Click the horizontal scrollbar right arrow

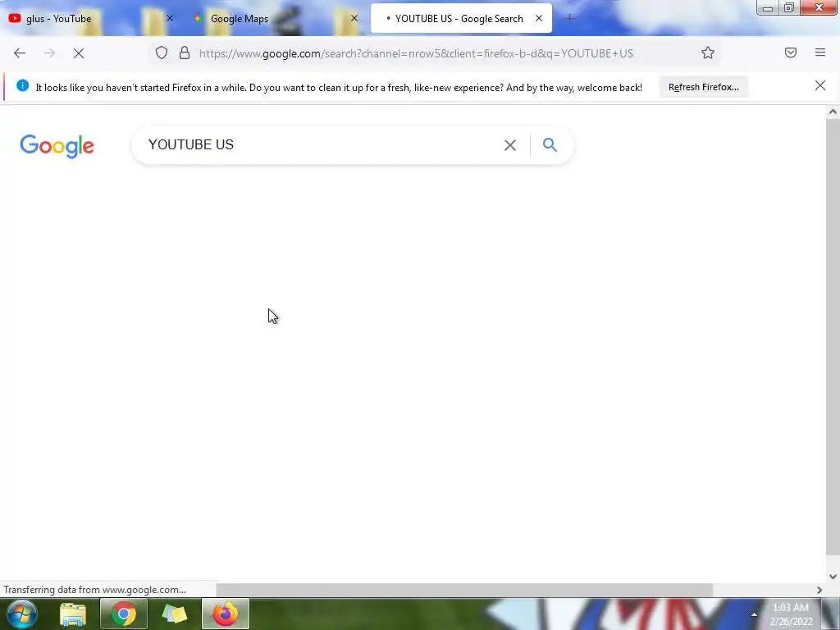point(819,590)
